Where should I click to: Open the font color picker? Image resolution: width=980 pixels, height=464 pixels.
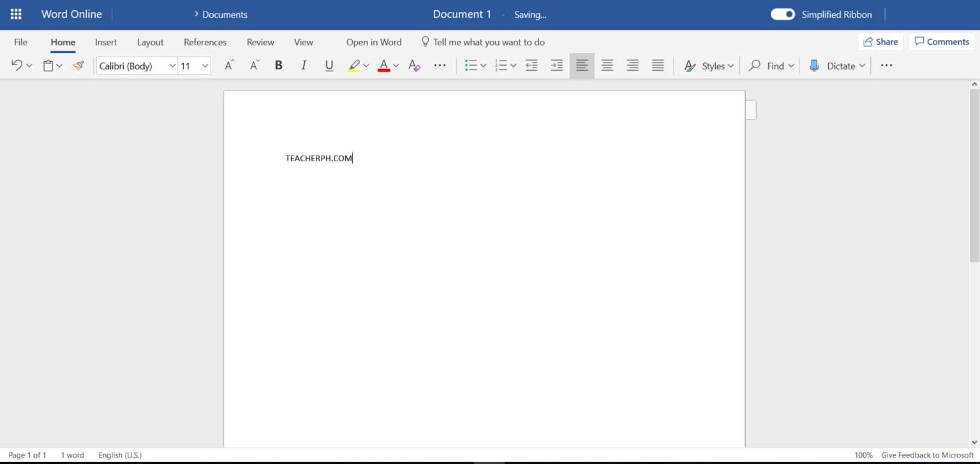tap(396, 65)
